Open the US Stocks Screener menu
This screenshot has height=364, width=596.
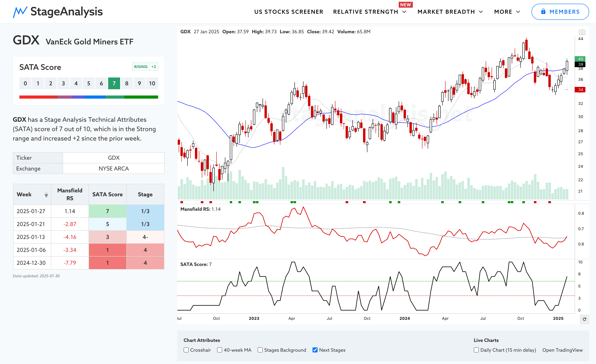289,12
